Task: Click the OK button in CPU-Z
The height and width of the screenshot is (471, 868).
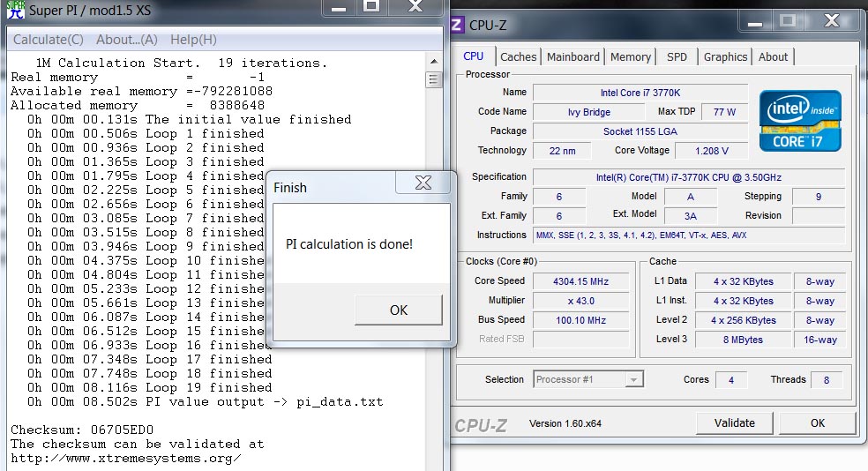Action: (818, 422)
